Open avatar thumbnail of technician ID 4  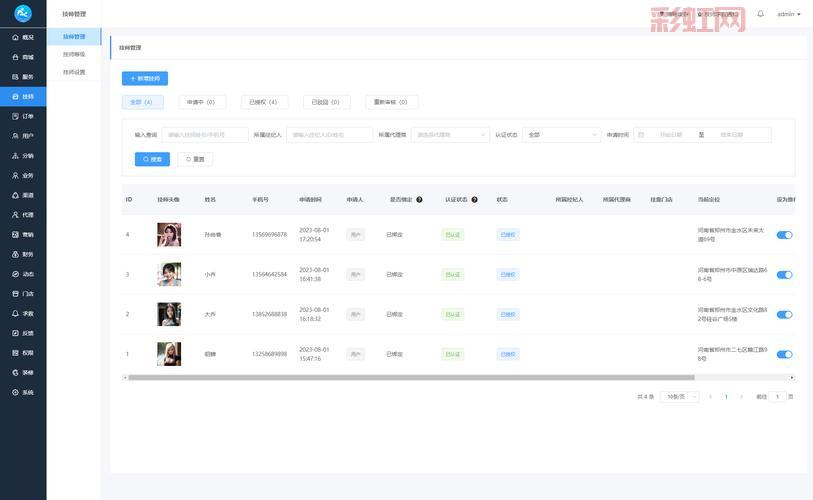(x=169, y=235)
